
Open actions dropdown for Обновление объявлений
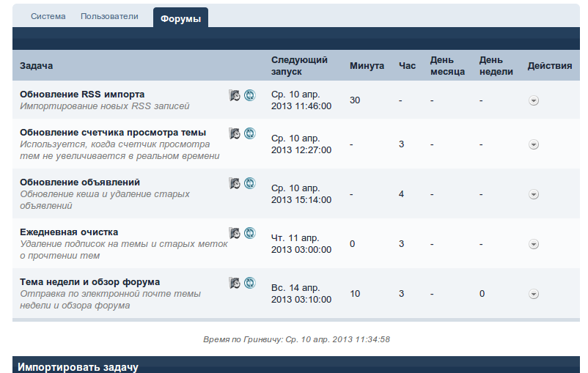[x=534, y=194]
